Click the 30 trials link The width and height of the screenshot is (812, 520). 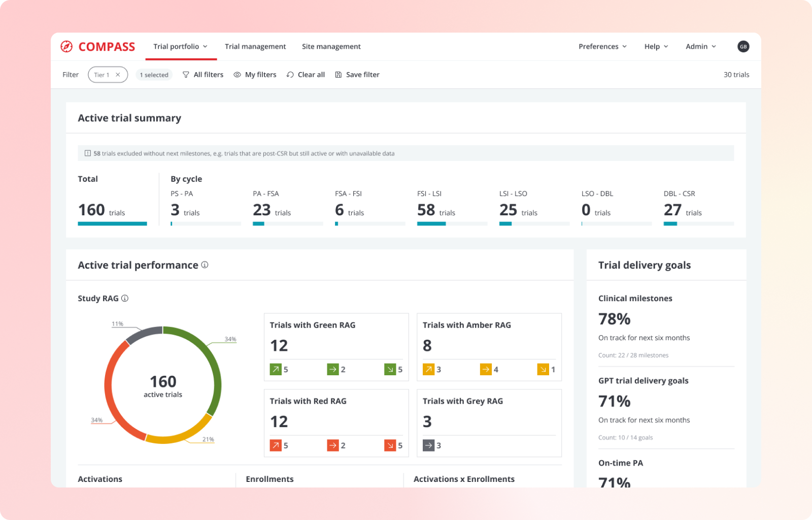point(736,74)
